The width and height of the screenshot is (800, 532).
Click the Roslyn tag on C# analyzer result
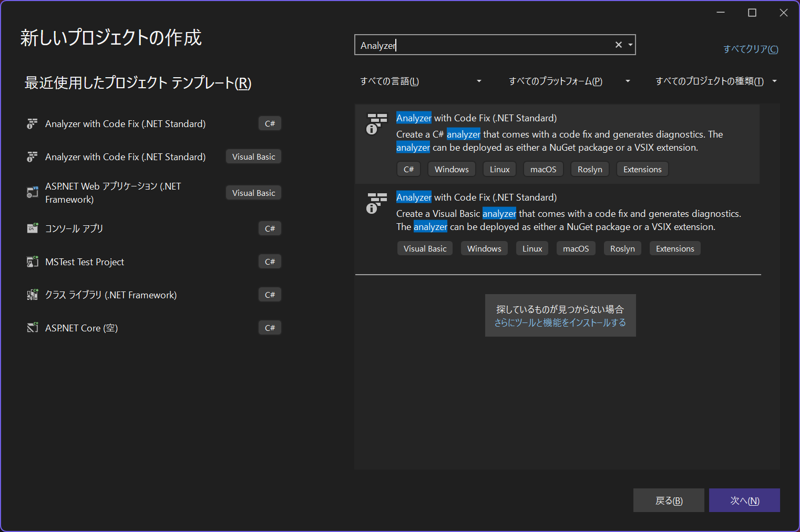590,169
